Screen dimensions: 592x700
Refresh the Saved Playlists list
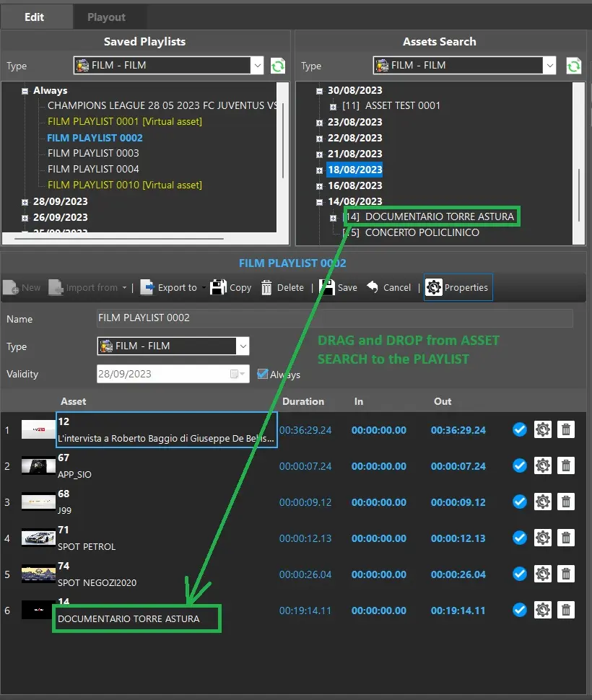coord(278,66)
